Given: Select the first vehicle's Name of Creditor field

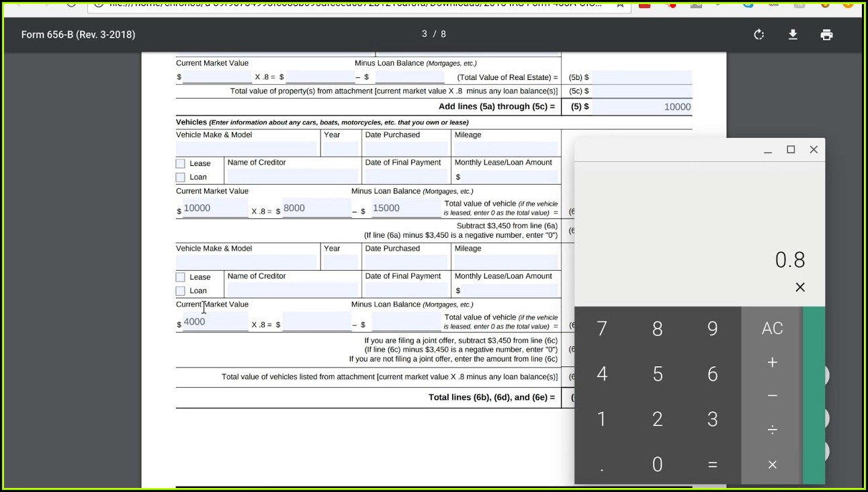Looking at the screenshot, I should point(292,177).
